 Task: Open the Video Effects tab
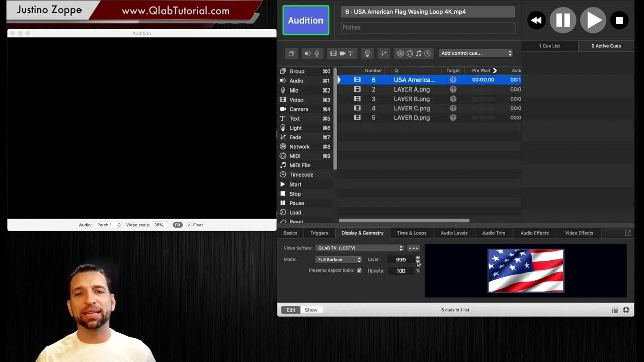579,233
